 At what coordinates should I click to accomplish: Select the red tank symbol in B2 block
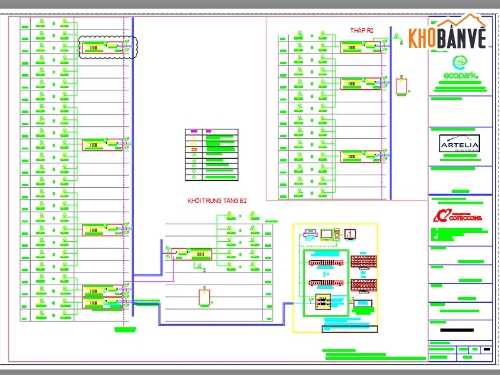(x=204, y=297)
